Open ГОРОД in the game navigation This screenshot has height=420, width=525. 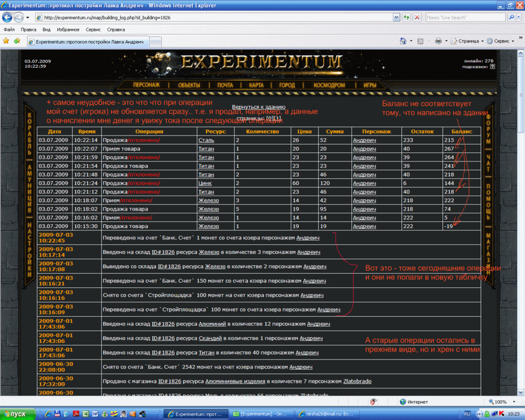coord(287,85)
